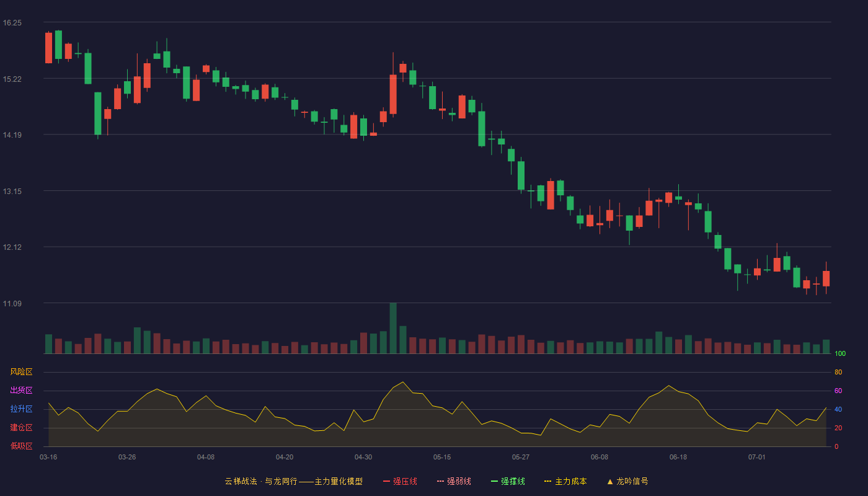Click the 风险区 zone label

click(x=21, y=372)
